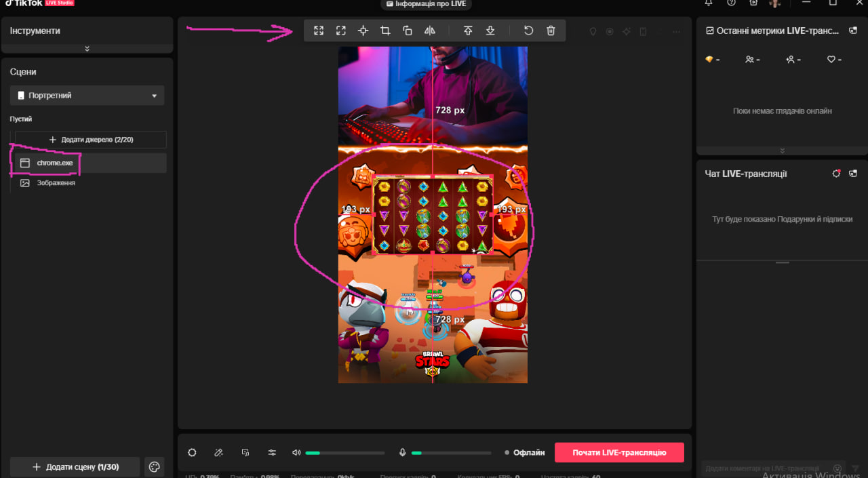
Task: Pop out the LIVE chat panel
Action: pos(853,174)
